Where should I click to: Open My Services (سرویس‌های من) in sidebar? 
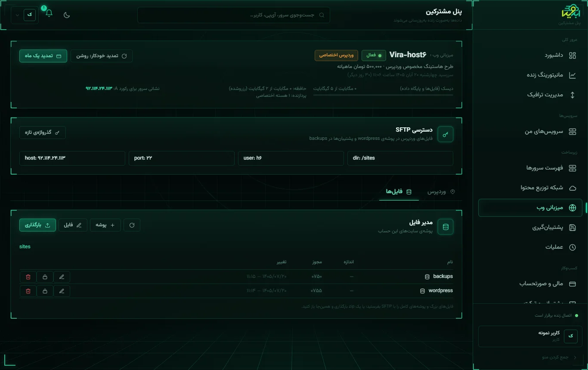click(x=530, y=131)
